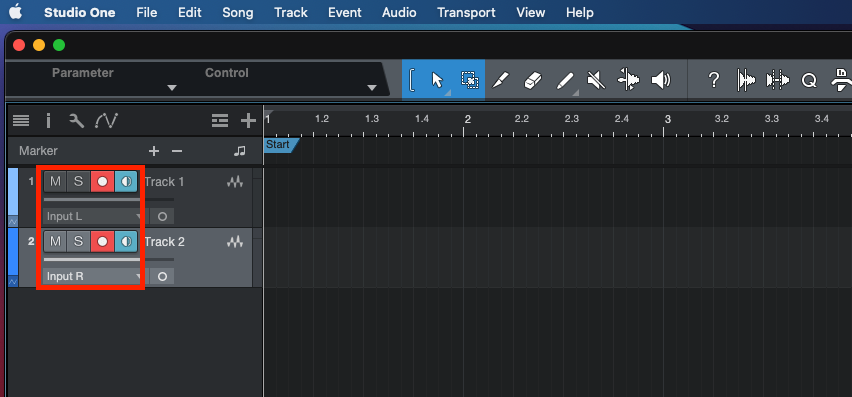The height and width of the screenshot is (397, 852).
Task: Mute Track 1
Action: point(55,182)
